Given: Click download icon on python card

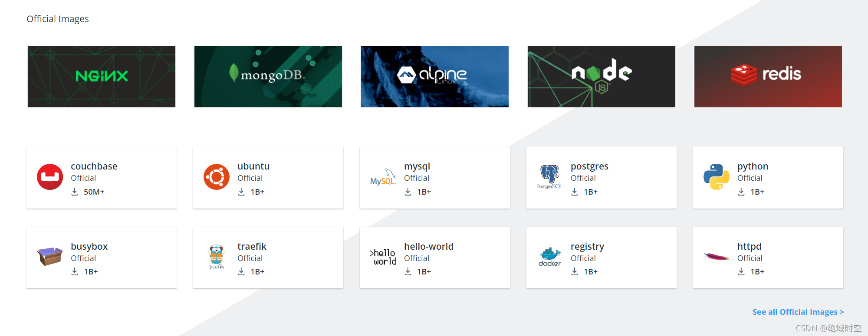Looking at the screenshot, I should tap(741, 192).
